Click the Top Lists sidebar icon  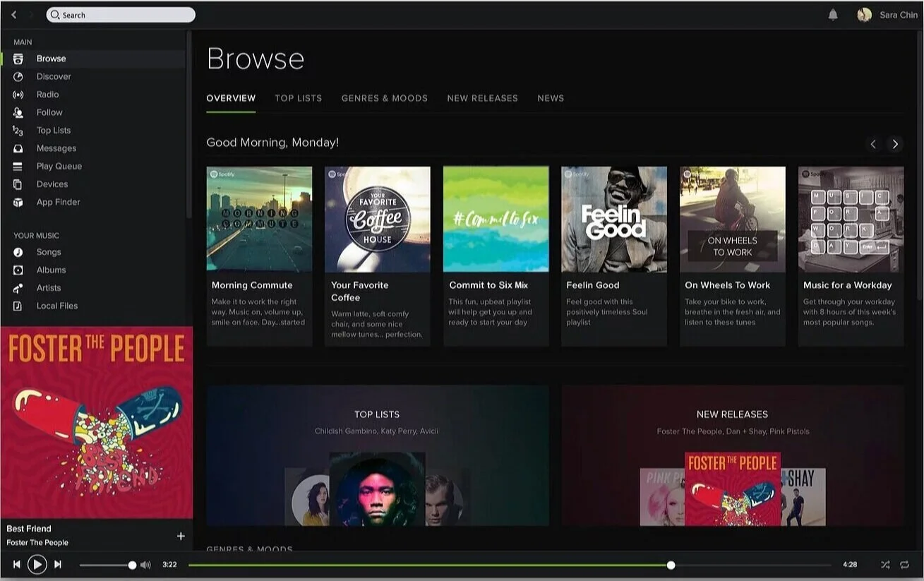pyautogui.click(x=18, y=131)
